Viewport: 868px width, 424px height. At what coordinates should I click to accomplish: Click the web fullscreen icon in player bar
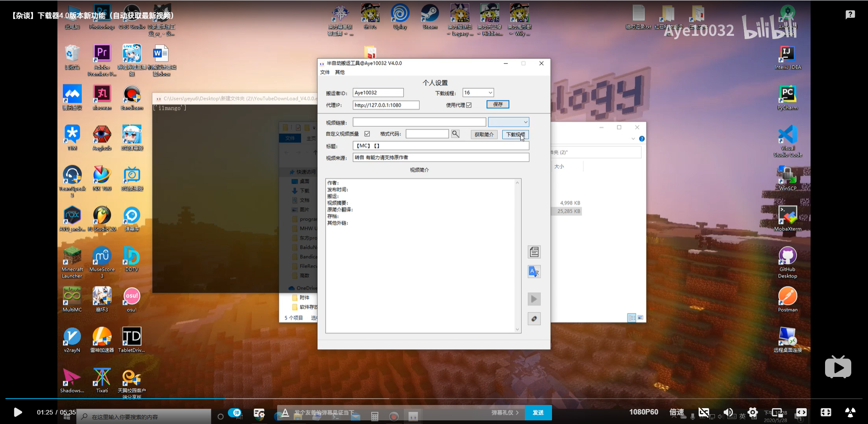[x=826, y=412]
